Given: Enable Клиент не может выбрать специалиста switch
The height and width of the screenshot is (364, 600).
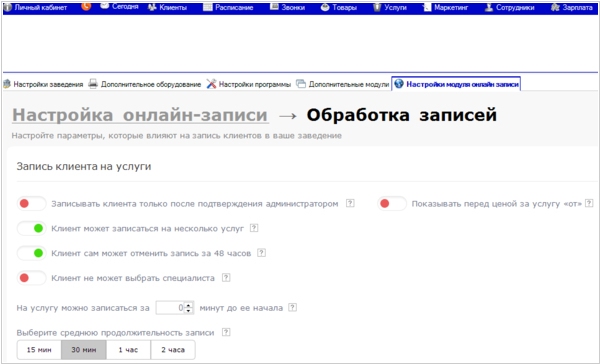Looking at the screenshot, I should pyautogui.click(x=31, y=278).
